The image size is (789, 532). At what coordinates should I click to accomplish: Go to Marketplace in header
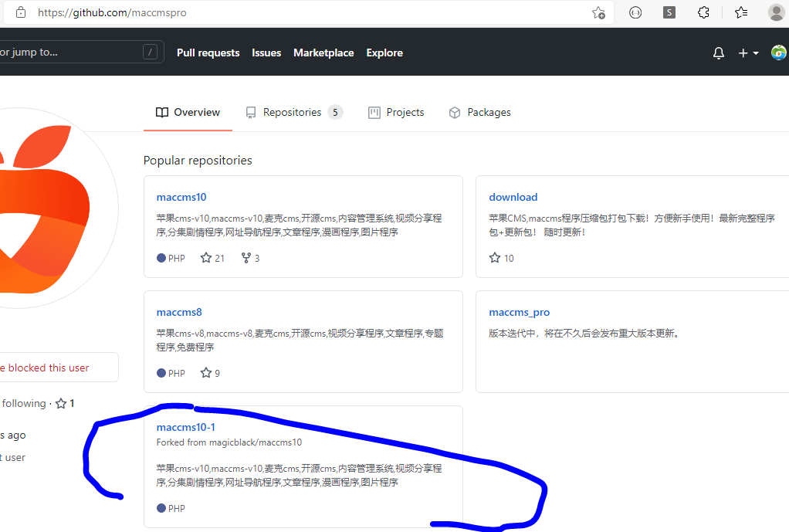[x=323, y=53]
